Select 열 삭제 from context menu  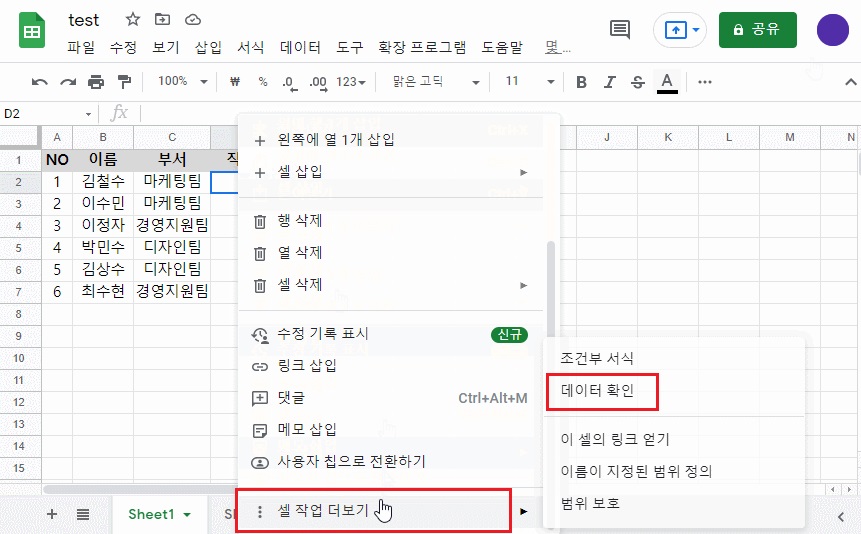390,253
